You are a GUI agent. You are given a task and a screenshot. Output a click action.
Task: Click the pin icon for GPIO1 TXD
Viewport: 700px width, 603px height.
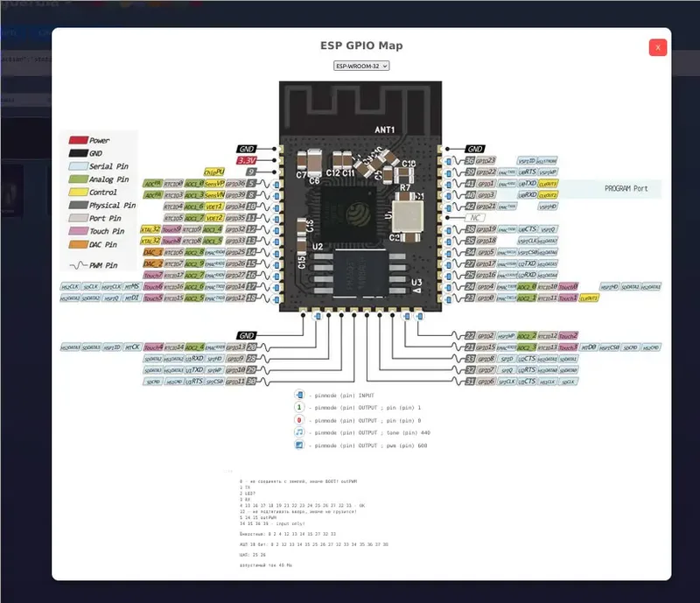[x=449, y=184]
